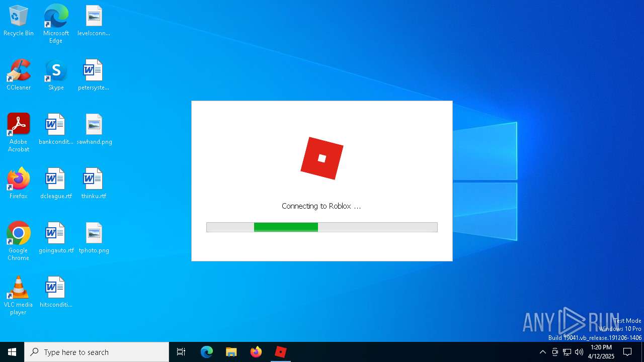Open the notification center icon
Viewport: 644px width, 362px height.
[627, 352]
